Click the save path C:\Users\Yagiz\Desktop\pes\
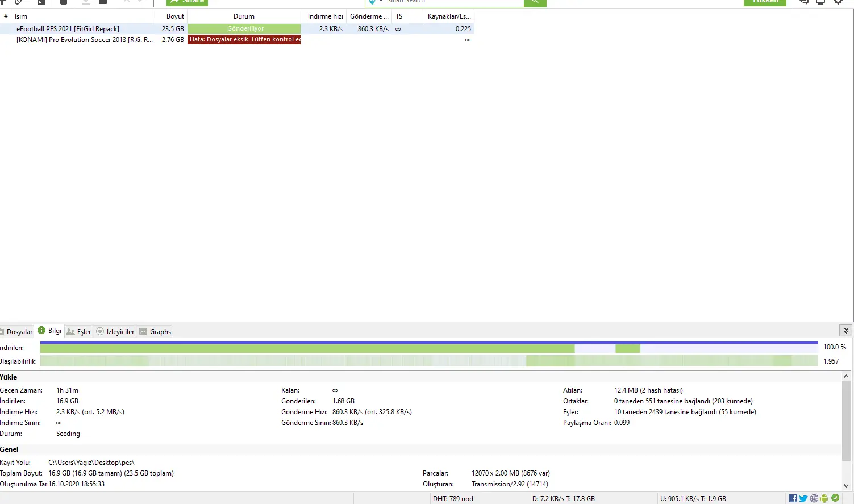Image resolution: width=854 pixels, height=504 pixels. point(91,463)
